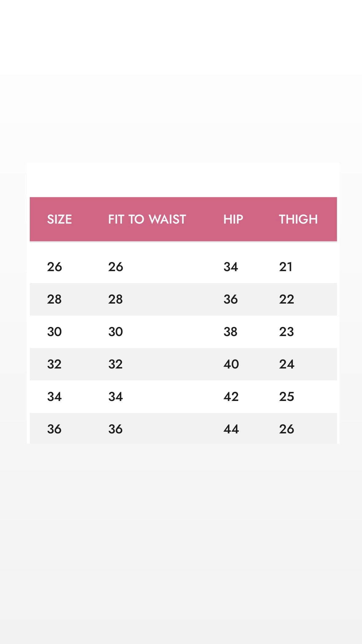
Task: Select size 30 in the SIZE column
Action: [x=54, y=332]
